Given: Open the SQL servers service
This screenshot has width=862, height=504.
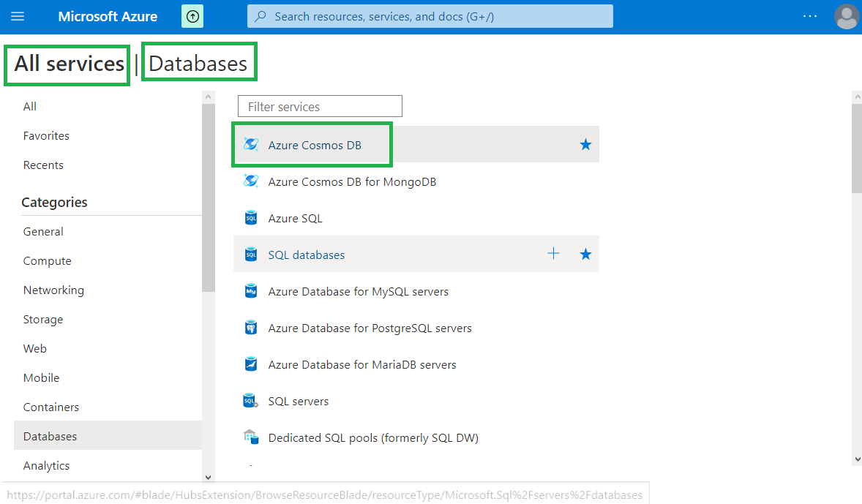Looking at the screenshot, I should [x=298, y=401].
